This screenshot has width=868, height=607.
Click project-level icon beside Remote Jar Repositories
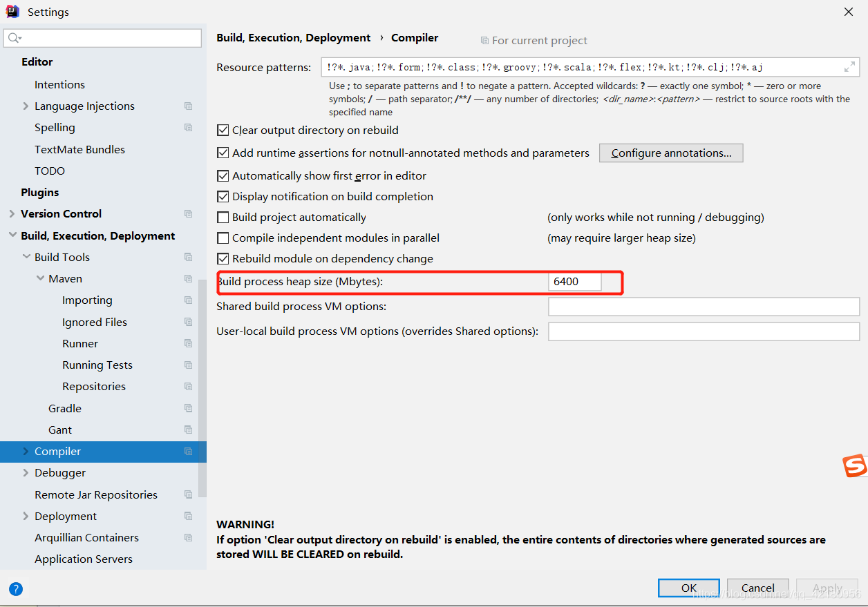click(188, 494)
